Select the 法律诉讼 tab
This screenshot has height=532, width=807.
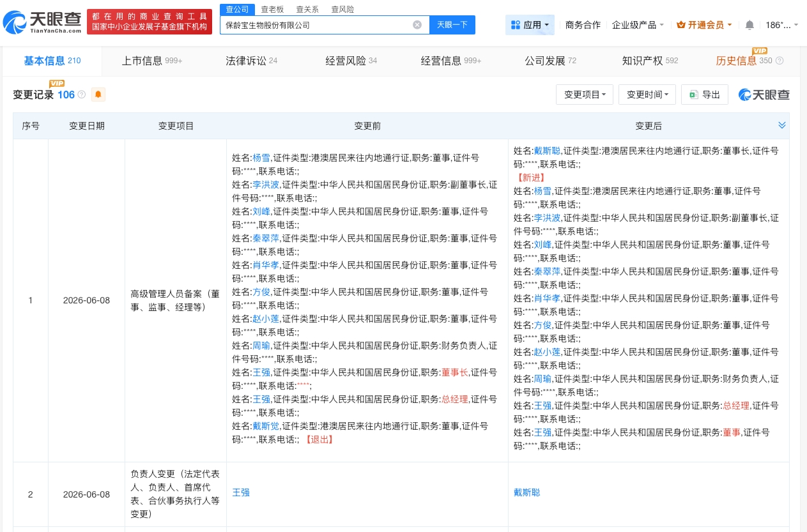click(x=251, y=61)
